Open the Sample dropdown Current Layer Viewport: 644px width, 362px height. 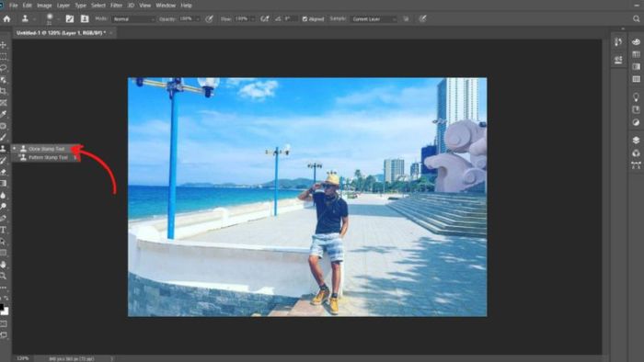pos(374,19)
